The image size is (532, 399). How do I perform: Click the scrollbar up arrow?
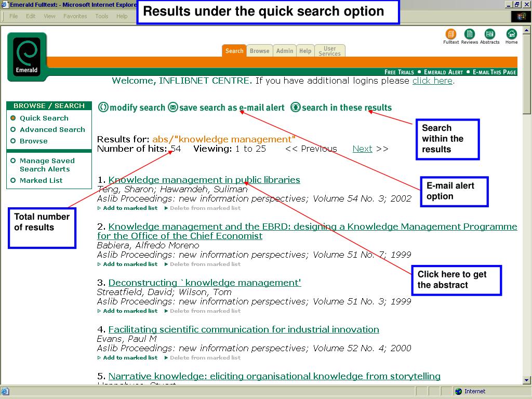coord(526,30)
